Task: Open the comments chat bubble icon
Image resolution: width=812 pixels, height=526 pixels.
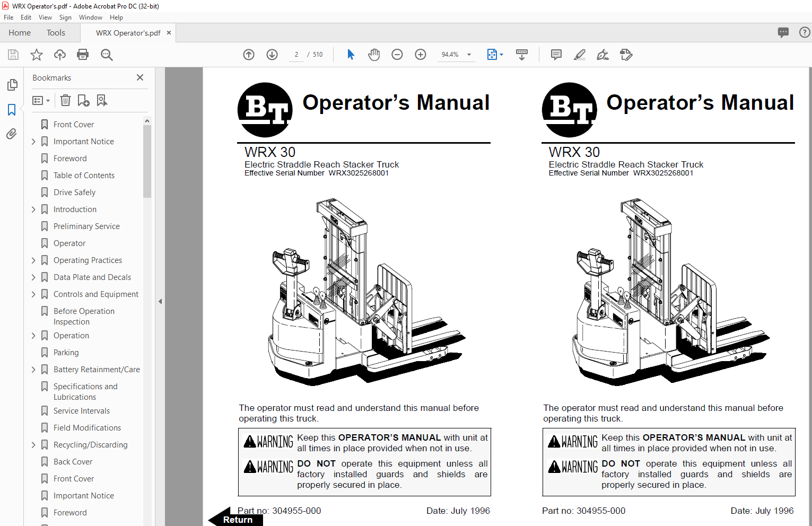Action: pyautogui.click(x=783, y=32)
